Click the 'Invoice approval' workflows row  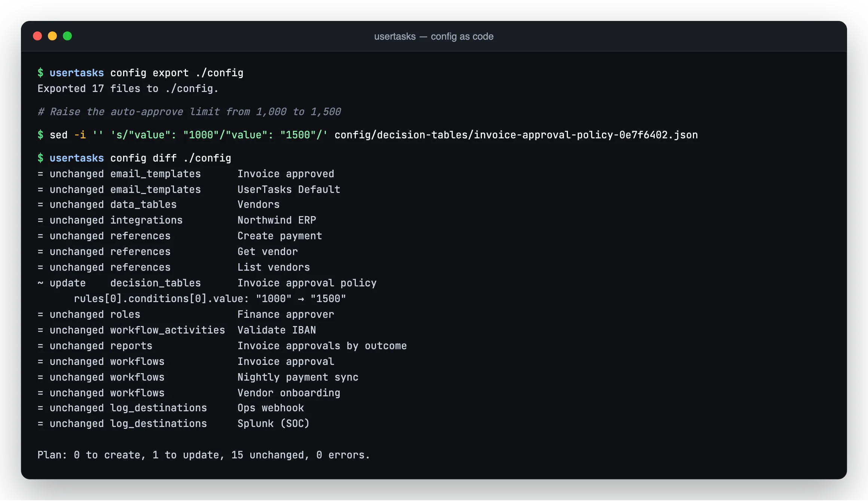coord(186,361)
